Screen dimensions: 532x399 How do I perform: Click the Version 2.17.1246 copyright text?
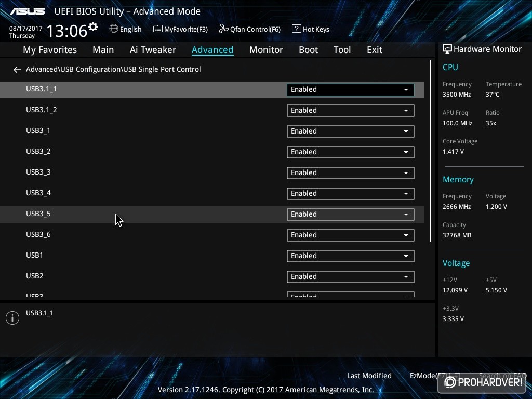tap(265, 390)
